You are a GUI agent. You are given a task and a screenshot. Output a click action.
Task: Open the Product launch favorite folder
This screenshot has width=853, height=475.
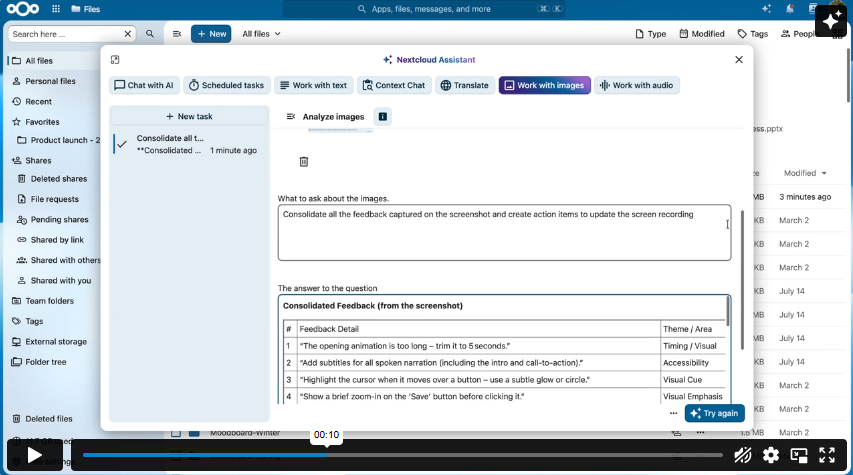[x=58, y=140]
